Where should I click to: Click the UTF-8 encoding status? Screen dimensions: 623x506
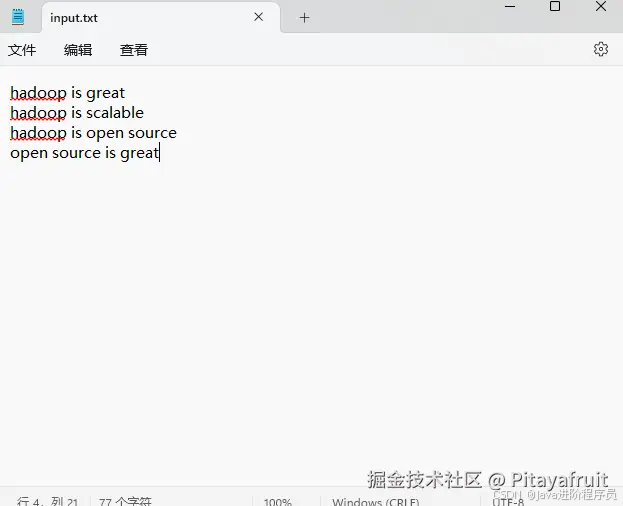point(508,502)
